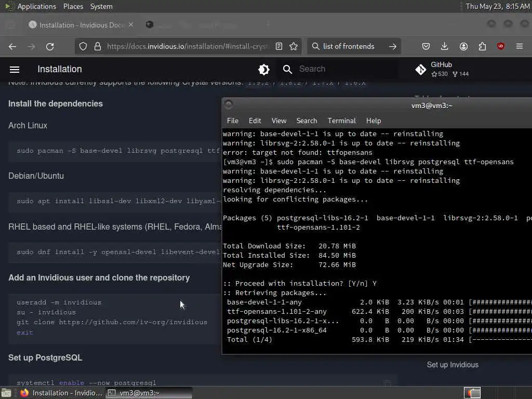
Task: Click the search go arrow button
Action: (393, 46)
